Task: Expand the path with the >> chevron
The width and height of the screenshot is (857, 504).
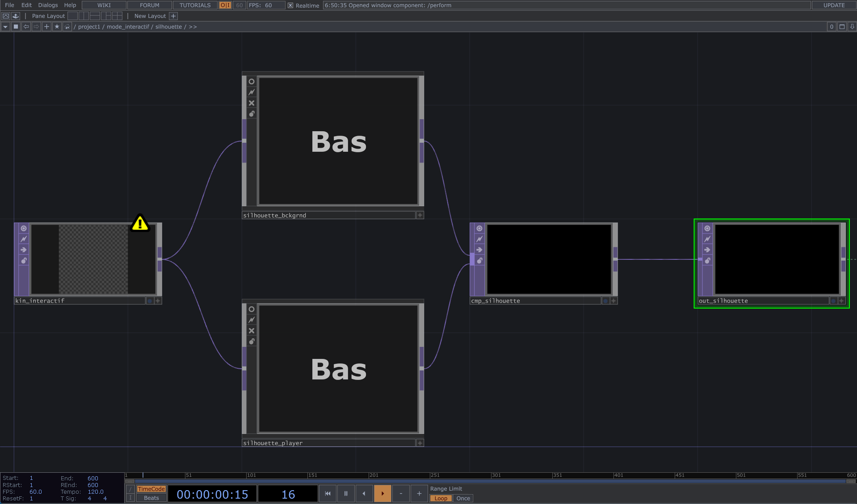Action: click(193, 27)
